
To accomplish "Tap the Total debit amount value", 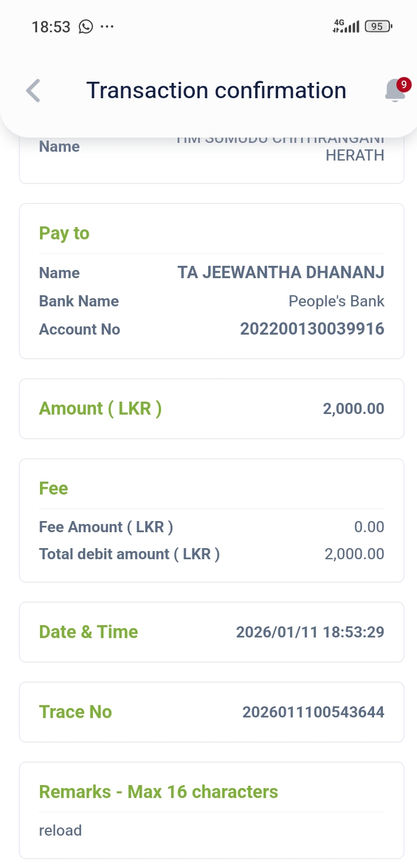I will 354,554.
